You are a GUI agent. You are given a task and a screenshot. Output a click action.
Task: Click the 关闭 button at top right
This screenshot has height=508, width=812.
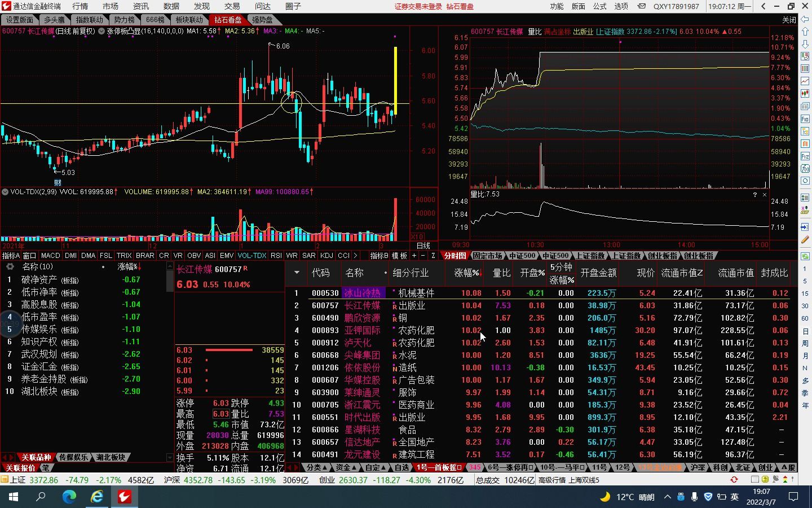[789, 20]
